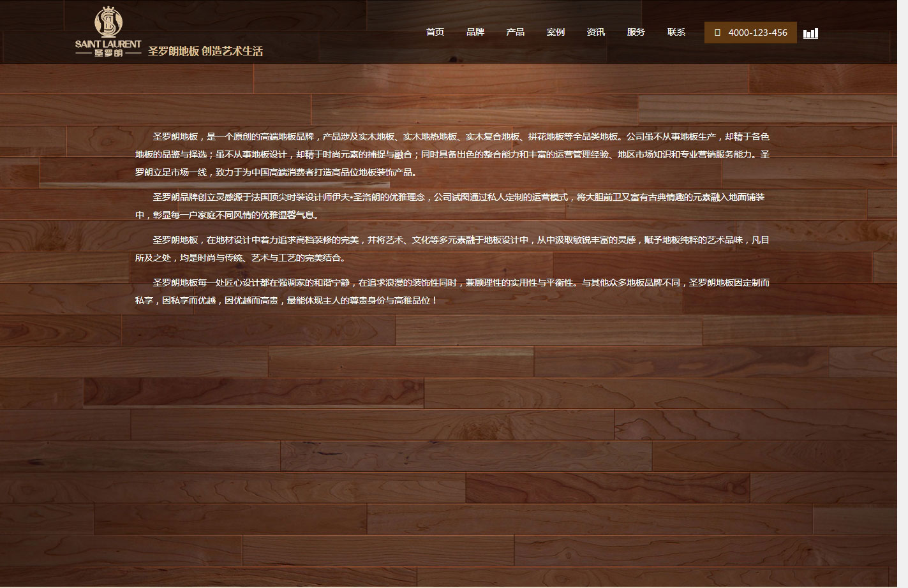This screenshot has width=908, height=588.
Task: Click paragraph starting 圣罗朗地板，是一个原创的高端地板品牌
Action: pyautogui.click(x=452, y=154)
